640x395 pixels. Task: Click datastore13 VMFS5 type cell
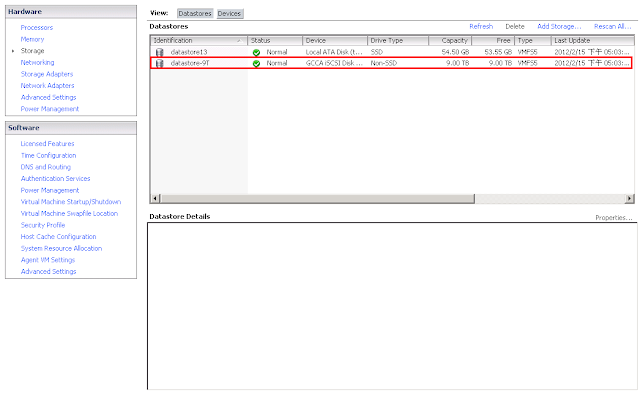click(527, 52)
